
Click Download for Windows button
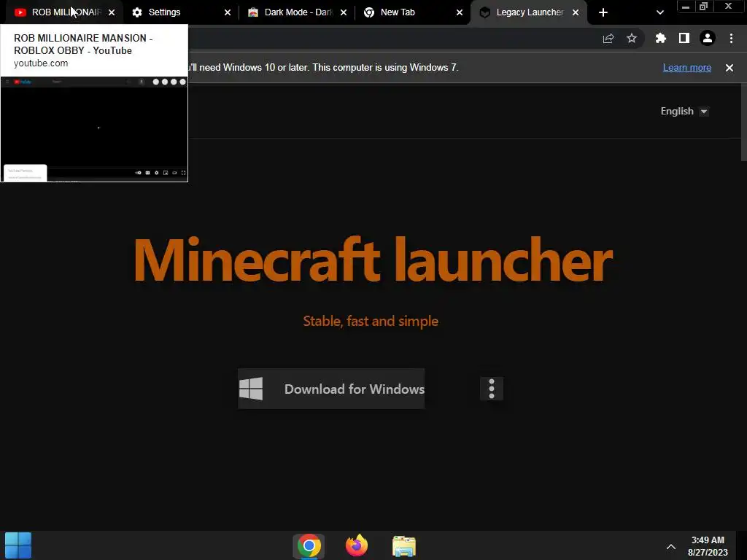click(331, 389)
